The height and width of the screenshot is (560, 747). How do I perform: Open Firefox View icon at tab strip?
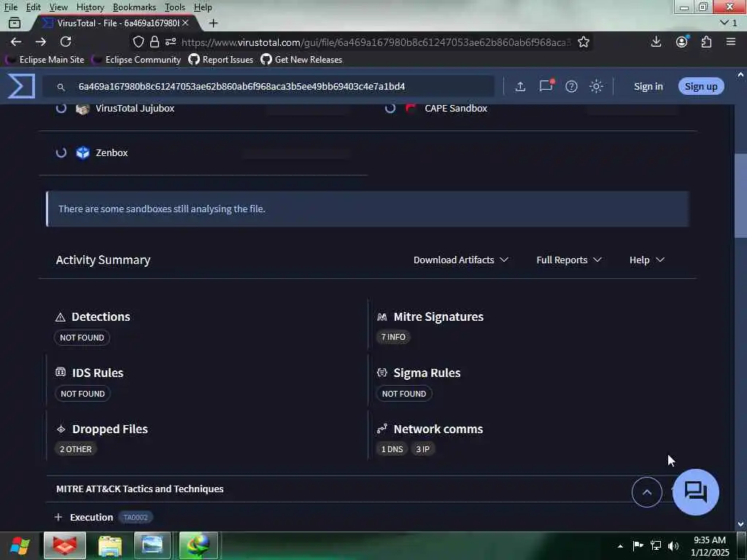15,23
